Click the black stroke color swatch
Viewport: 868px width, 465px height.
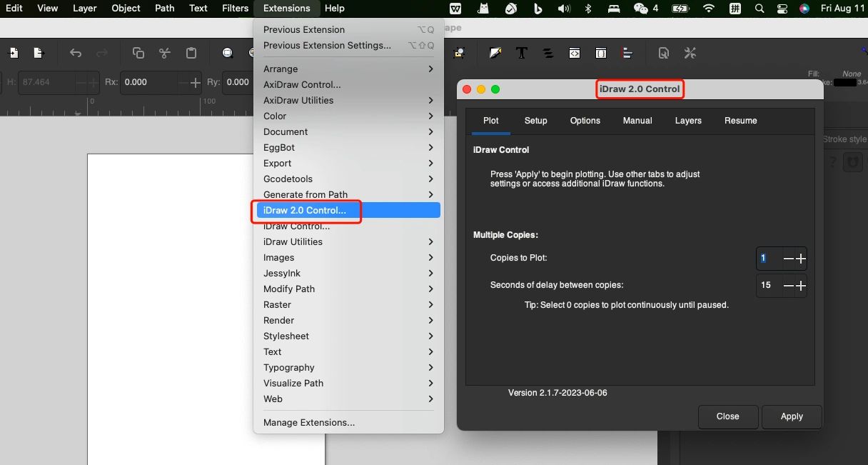coord(844,83)
